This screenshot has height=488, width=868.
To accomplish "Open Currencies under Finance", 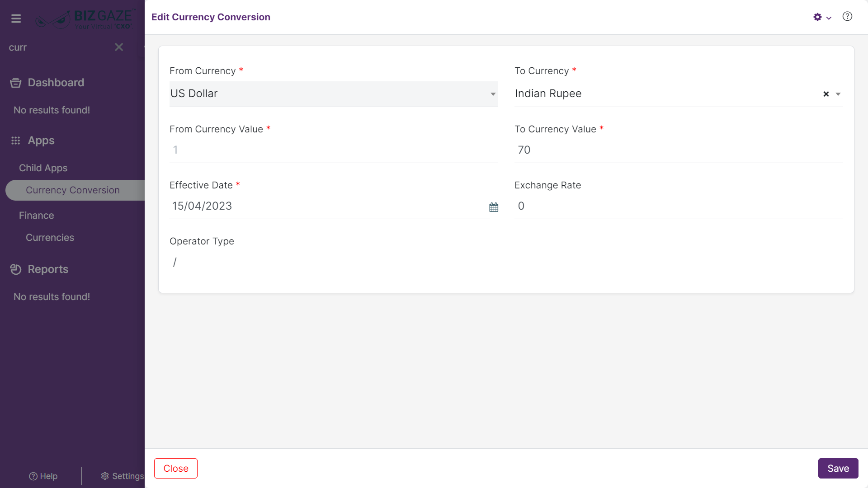I will pyautogui.click(x=50, y=238).
